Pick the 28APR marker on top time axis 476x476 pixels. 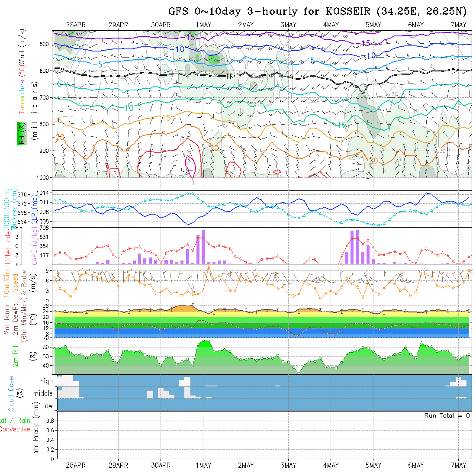click(76, 25)
